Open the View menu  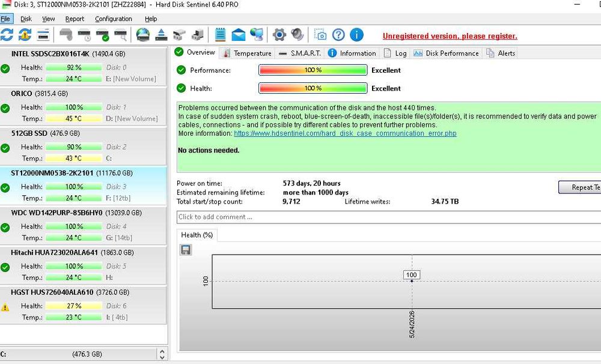(48, 19)
